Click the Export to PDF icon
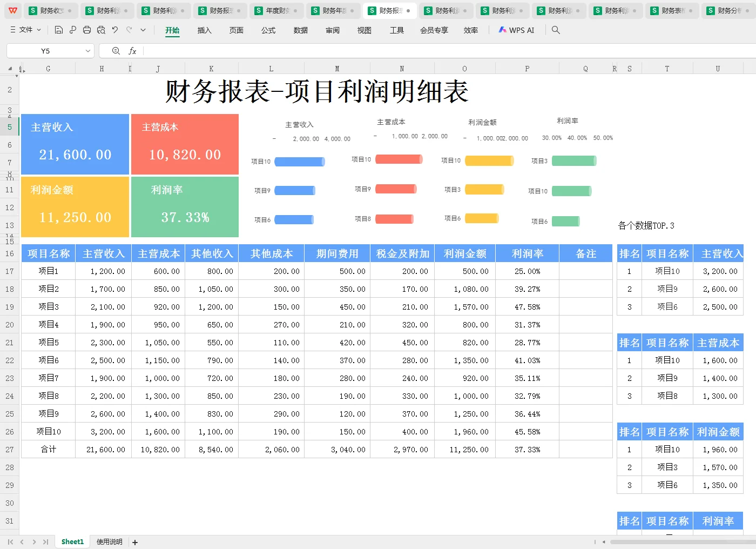The width and height of the screenshot is (756, 549). point(72,30)
